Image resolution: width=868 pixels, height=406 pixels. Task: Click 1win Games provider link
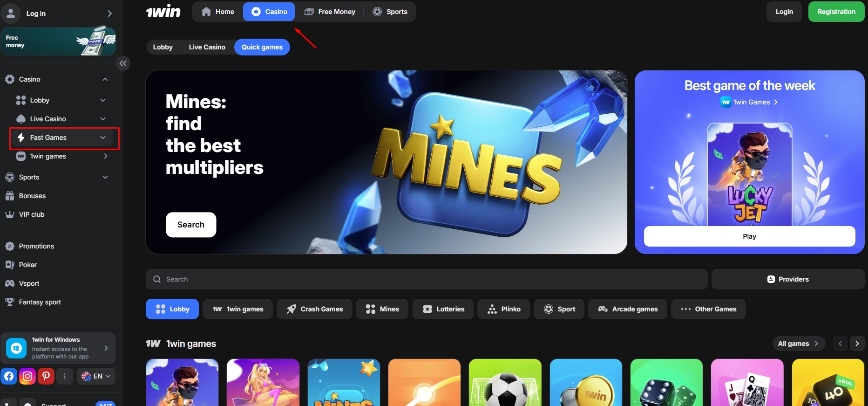[750, 102]
